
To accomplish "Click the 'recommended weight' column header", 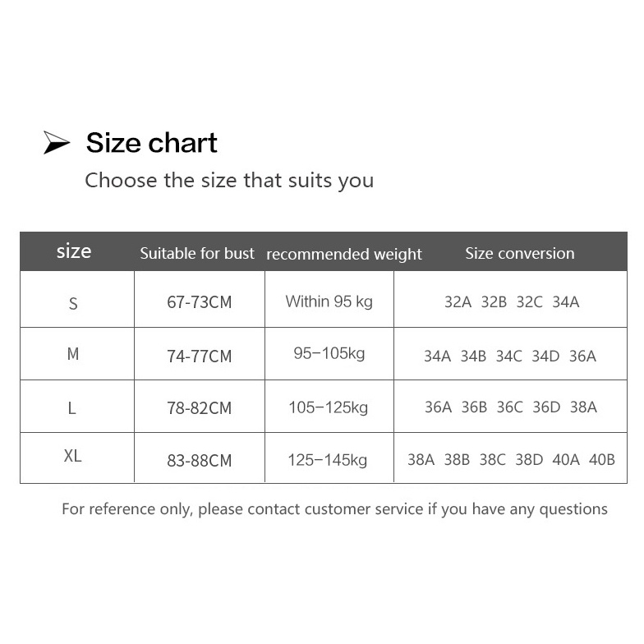I will tap(344, 254).
